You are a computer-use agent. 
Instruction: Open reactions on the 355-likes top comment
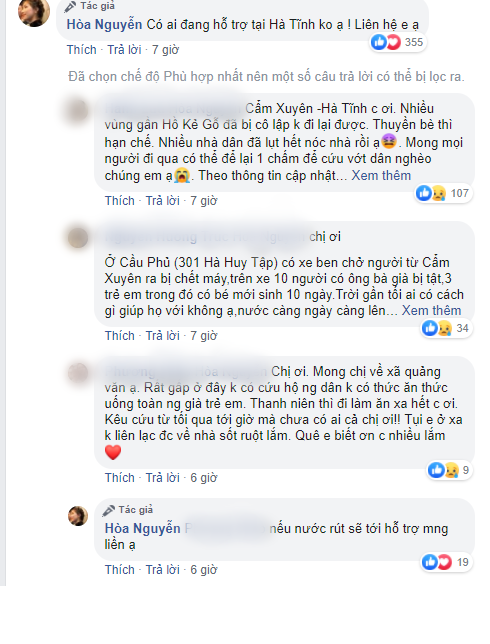point(398,42)
